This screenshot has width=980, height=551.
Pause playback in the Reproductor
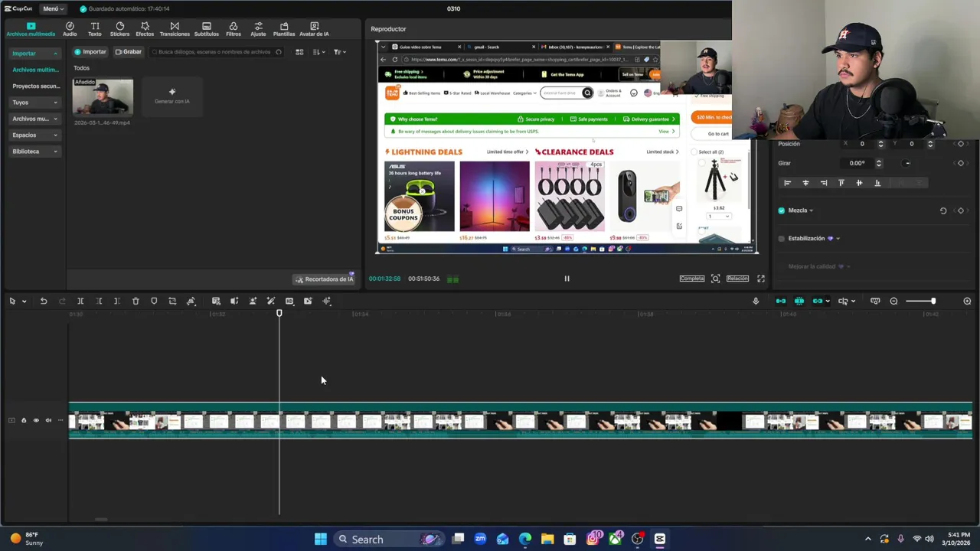pyautogui.click(x=567, y=279)
